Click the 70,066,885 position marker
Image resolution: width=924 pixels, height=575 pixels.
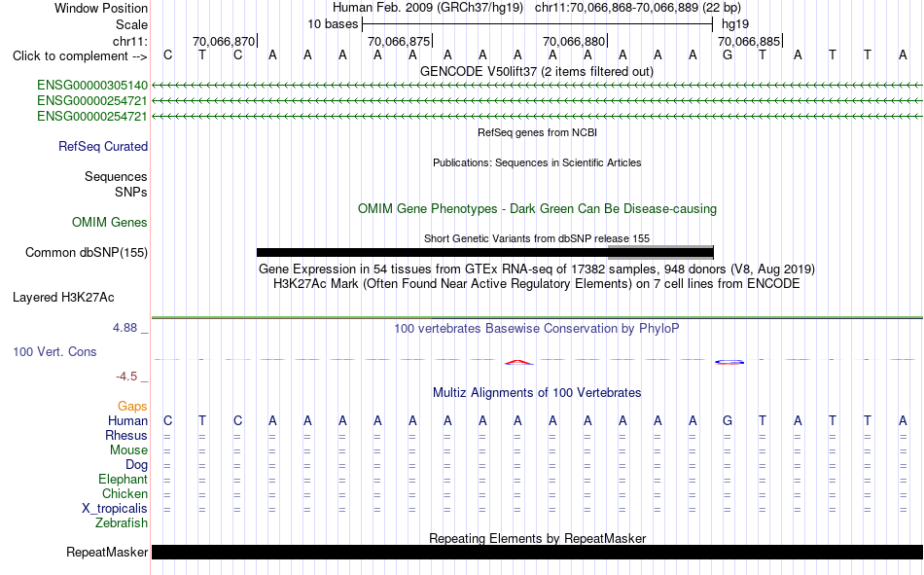(749, 41)
